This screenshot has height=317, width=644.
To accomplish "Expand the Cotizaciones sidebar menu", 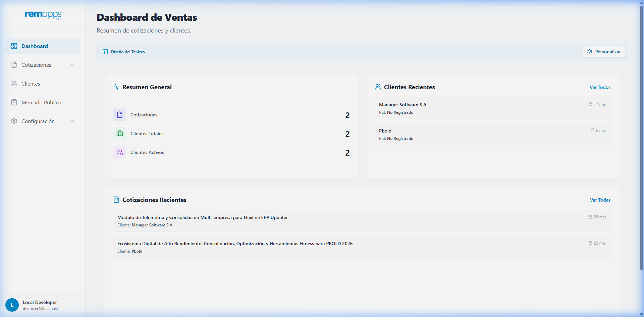I will [x=72, y=64].
